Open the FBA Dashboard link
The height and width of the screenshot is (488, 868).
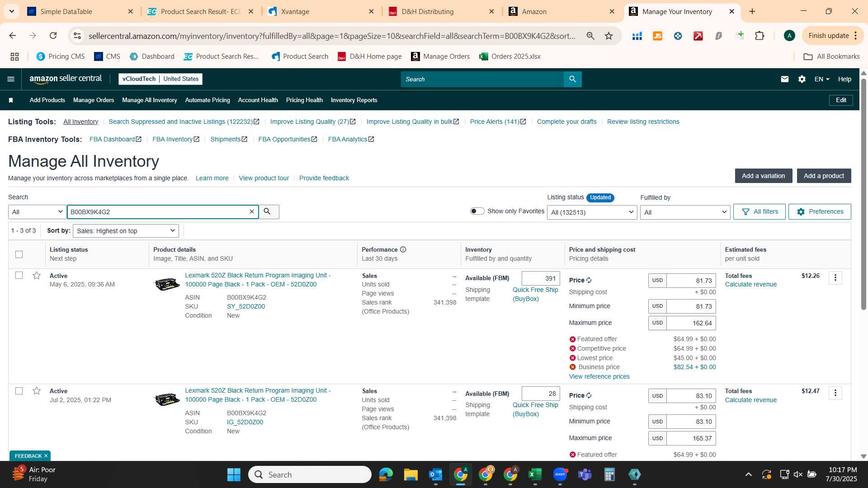(x=115, y=139)
